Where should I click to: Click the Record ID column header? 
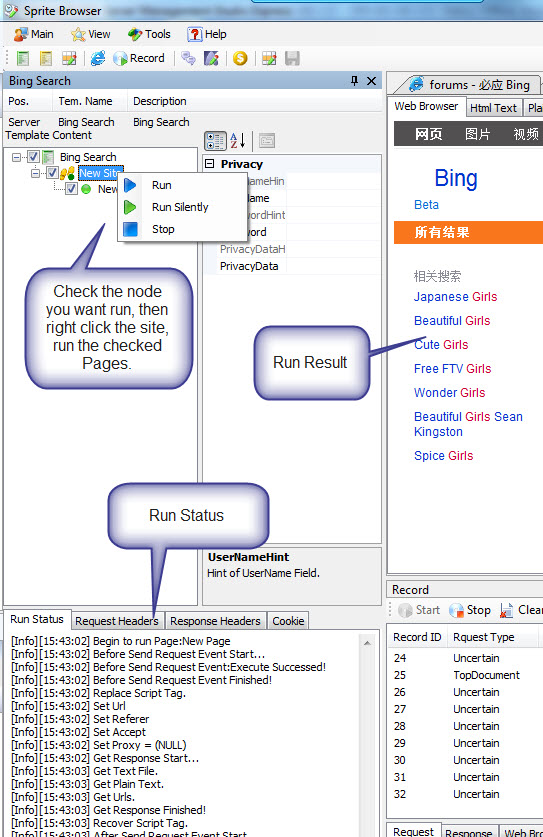pos(418,637)
